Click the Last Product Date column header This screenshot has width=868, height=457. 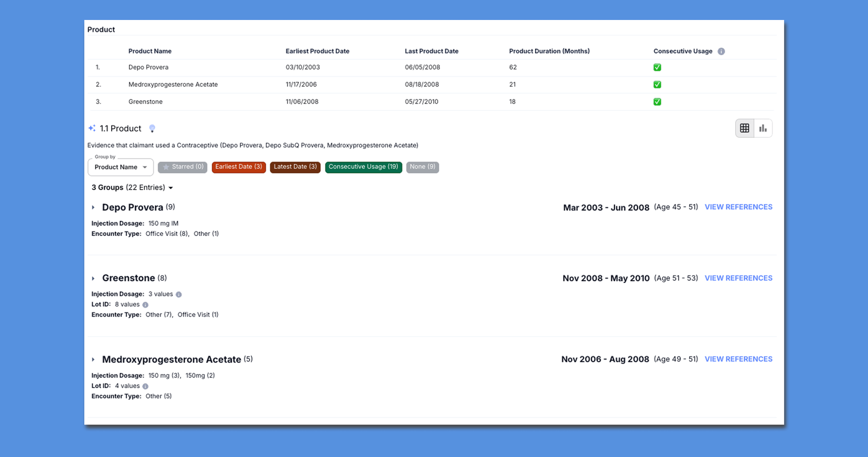tap(431, 51)
